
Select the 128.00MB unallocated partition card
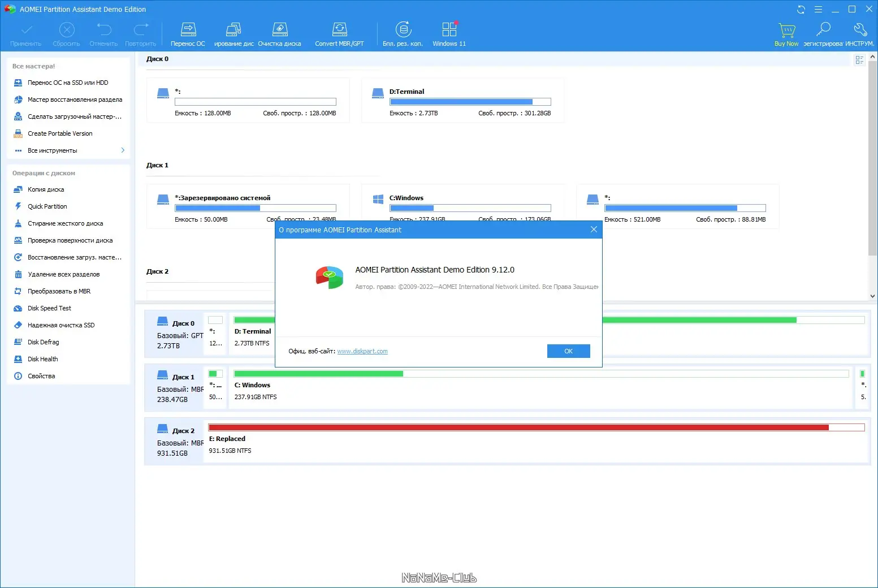point(248,101)
